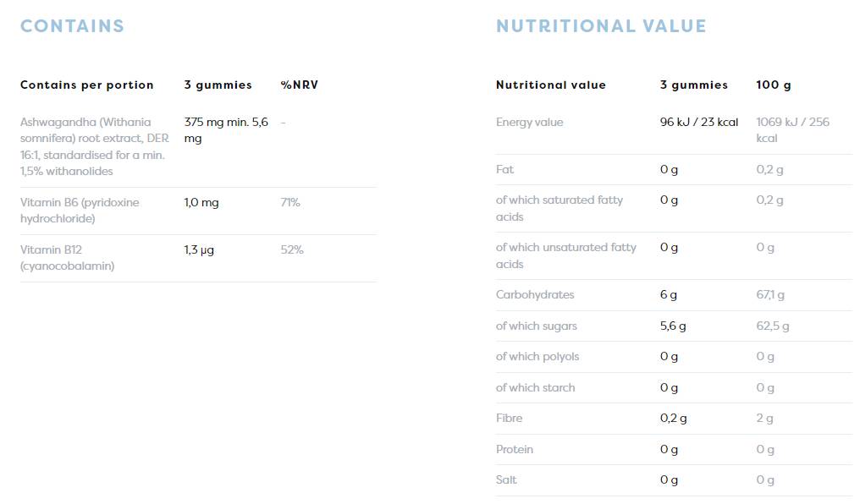Click the "of which sugars" row label
This screenshot has width=860, height=504.
536,326
